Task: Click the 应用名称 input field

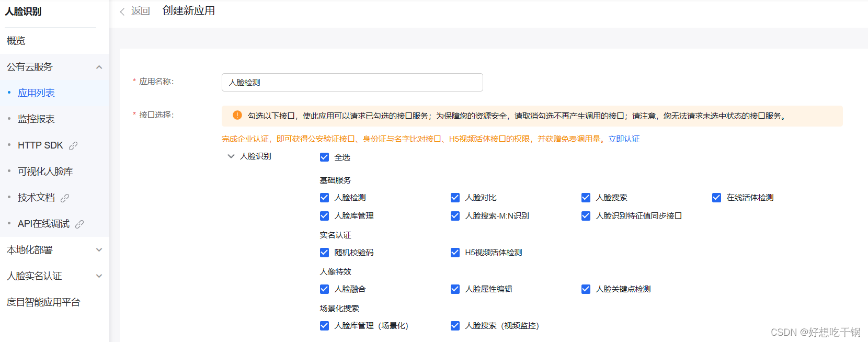Action: pos(352,82)
